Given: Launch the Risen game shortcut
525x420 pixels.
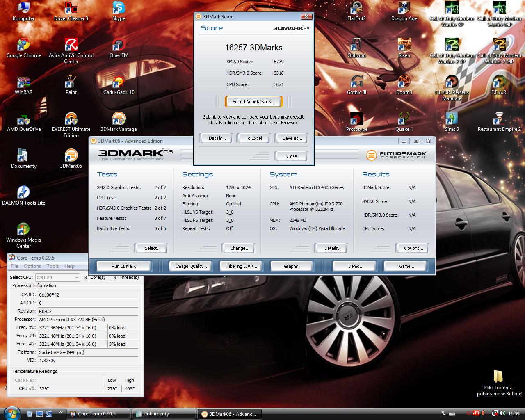Looking at the screenshot, I should (x=404, y=48).
